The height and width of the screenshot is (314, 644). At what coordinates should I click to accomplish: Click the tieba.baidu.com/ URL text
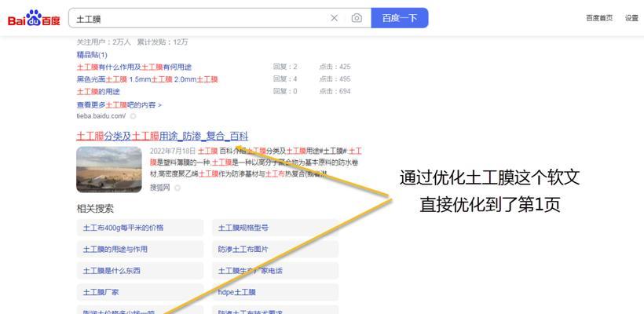tap(101, 116)
